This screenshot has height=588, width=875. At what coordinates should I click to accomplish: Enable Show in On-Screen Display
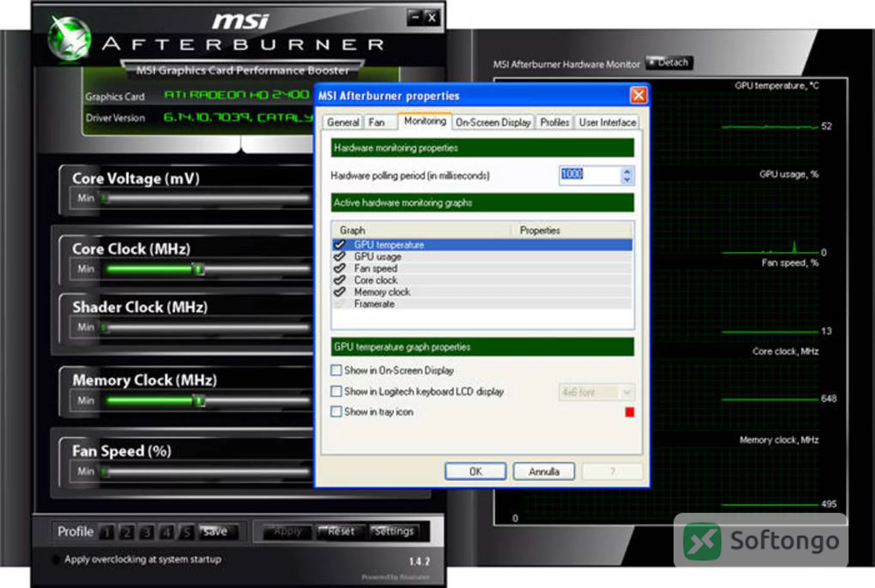coord(336,370)
